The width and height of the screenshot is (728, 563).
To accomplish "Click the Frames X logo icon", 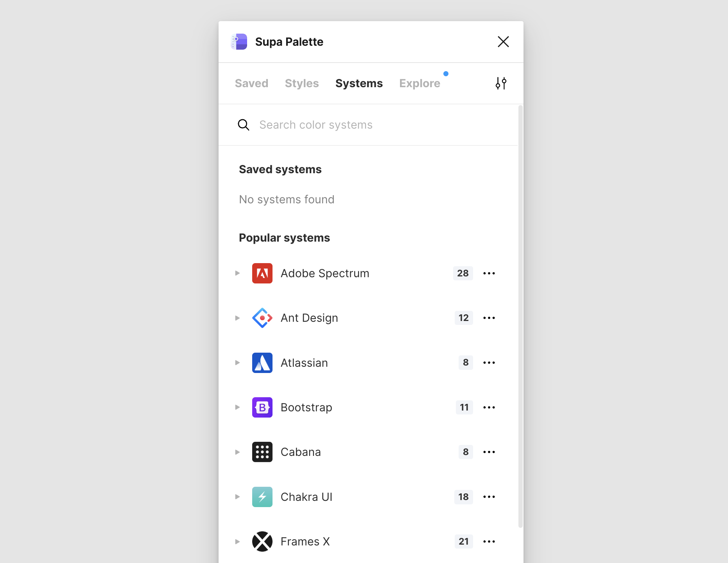I will pyautogui.click(x=262, y=541).
